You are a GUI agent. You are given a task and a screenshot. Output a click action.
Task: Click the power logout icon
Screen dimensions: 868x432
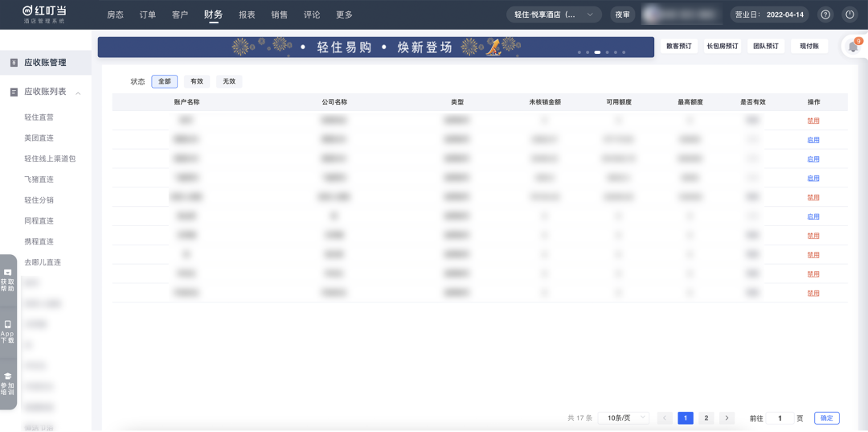click(x=850, y=14)
